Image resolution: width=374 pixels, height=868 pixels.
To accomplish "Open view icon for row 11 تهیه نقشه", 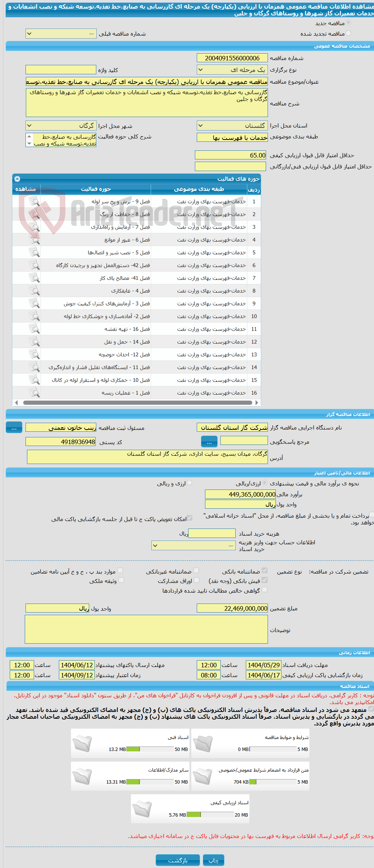I will pyautogui.click(x=34, y=329).
